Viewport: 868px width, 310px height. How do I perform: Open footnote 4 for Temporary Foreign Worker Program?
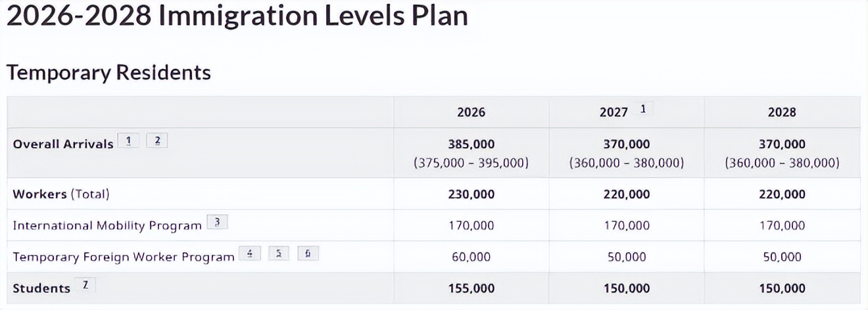(249, 254)
